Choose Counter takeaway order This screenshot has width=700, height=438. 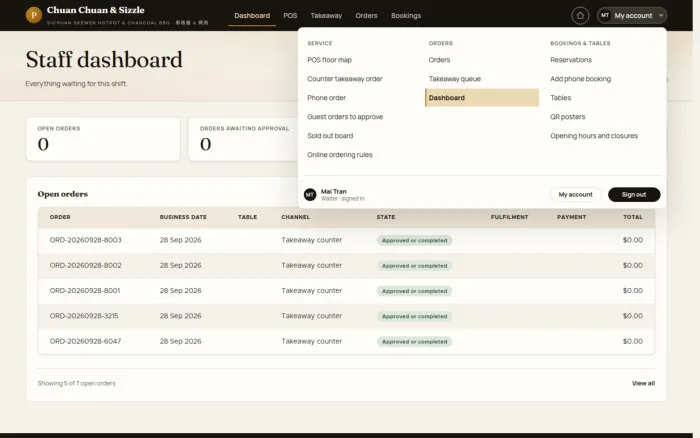click(x=345, y=79)
